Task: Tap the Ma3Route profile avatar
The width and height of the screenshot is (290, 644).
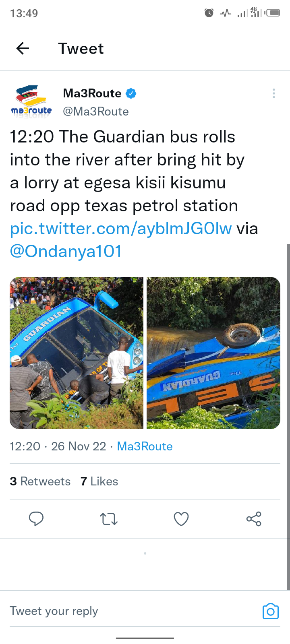Action: (31, 101)
